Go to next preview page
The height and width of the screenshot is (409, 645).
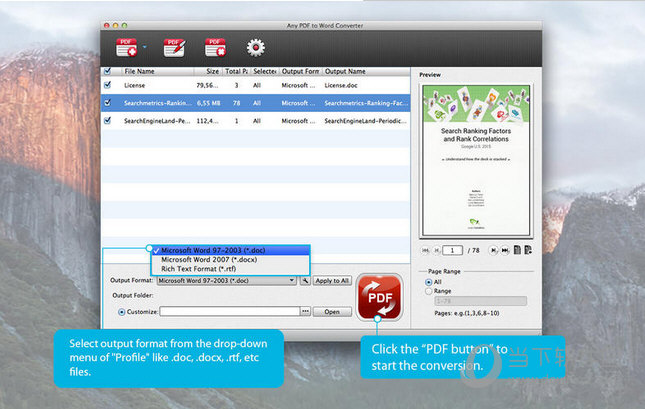493,250
